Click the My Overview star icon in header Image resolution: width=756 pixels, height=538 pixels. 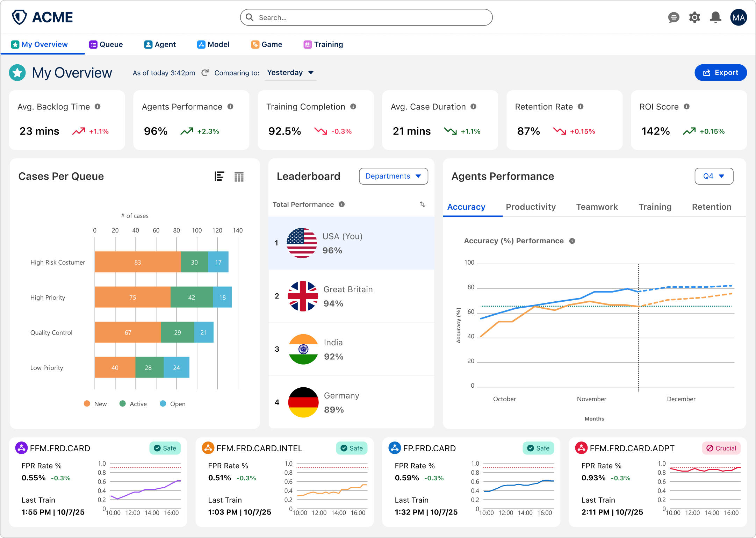coord(17,73)
